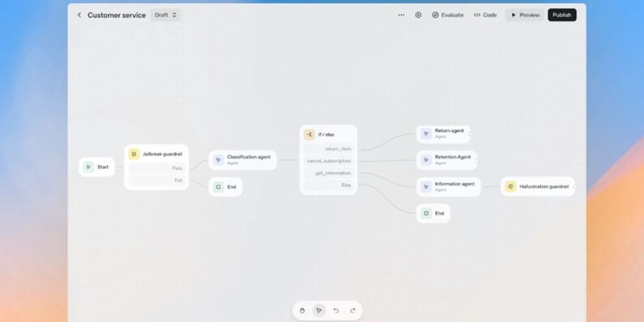Click the Jailbreak guardrail shield icon
This screenshot has width=644, height=322.
click(134, 154)
